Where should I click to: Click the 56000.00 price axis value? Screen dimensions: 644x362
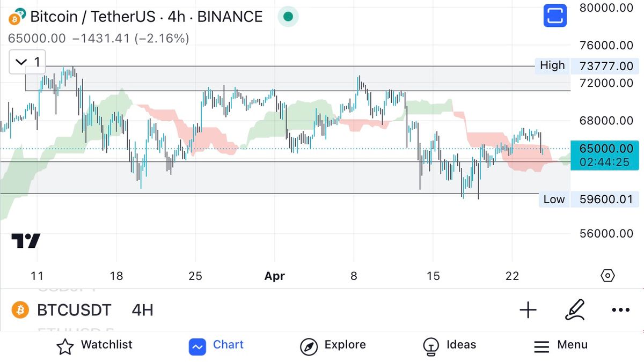[x=606, y=233]
